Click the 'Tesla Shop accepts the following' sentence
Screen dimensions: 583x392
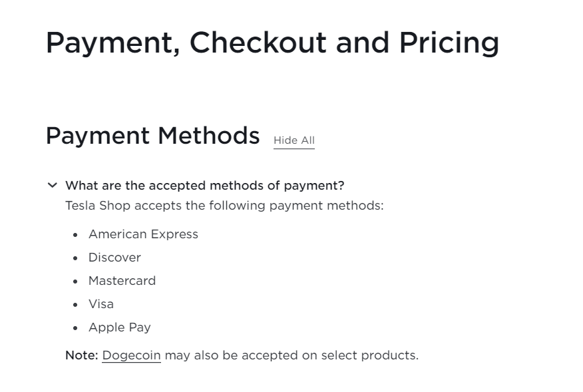[224, 206]
